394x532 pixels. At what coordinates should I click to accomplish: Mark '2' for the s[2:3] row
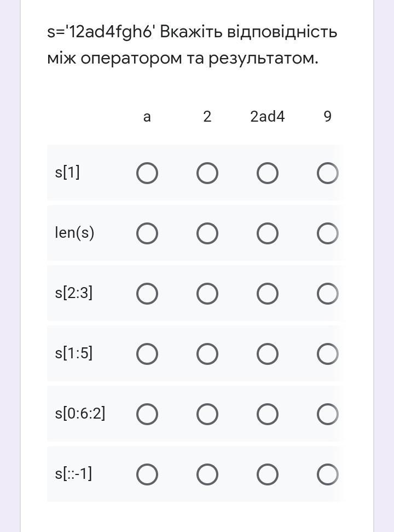pos(207,294)
